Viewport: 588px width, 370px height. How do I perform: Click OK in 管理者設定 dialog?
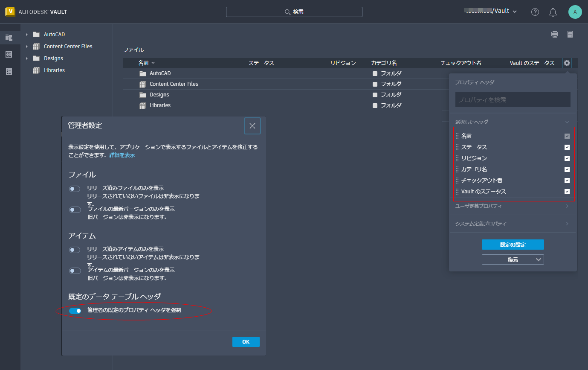pos(246,342)
